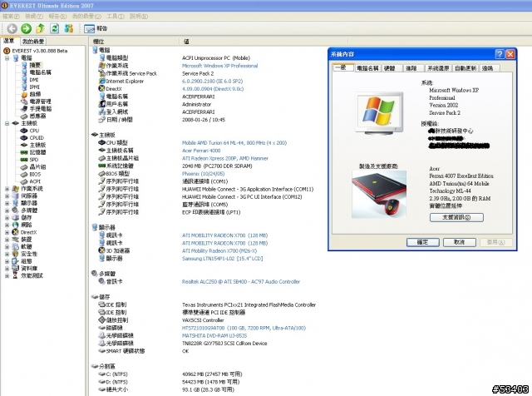Viewport: 532px width, 396px height.
Task: Open the 報告 Report wizard toolbar button
Action: [96, 28]
